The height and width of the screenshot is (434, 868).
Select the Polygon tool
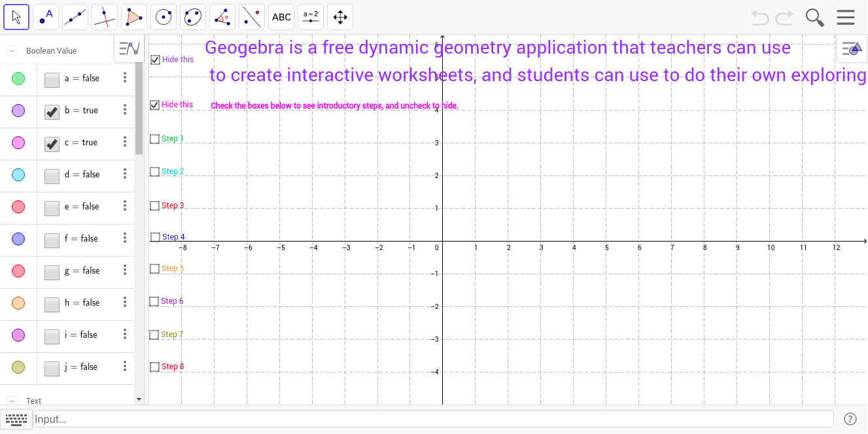tap(134, 17)
